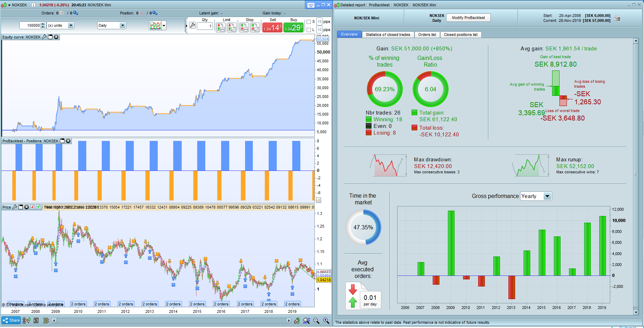Screen dimensions: 644x328
Task: Open the indicators and trading systems icon
Action: point(155,25)
